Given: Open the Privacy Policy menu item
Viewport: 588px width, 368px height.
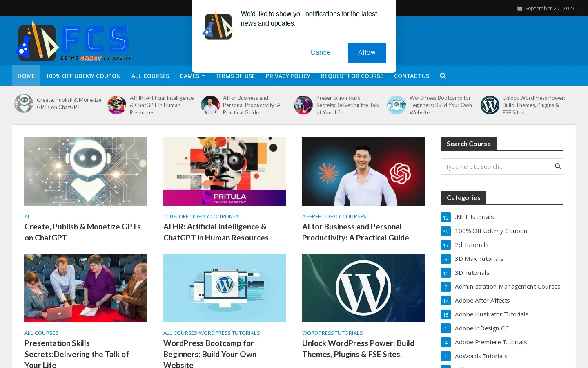Looking at the screenshot, I should 288,76.
